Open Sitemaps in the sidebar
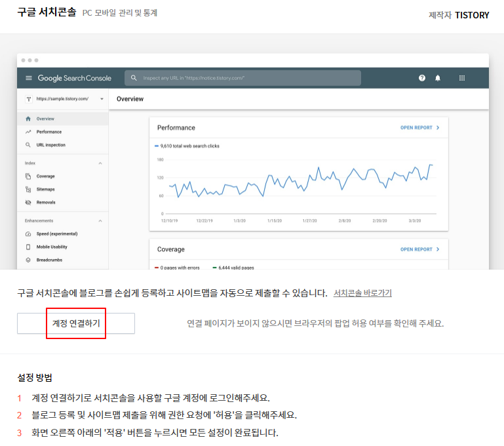 click(x=45, y=190)
